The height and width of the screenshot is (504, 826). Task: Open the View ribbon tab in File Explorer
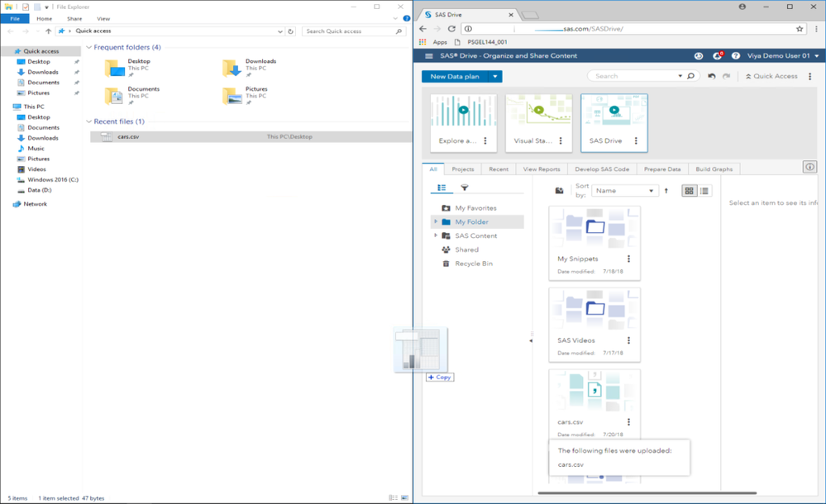click(x=103, y=18)
